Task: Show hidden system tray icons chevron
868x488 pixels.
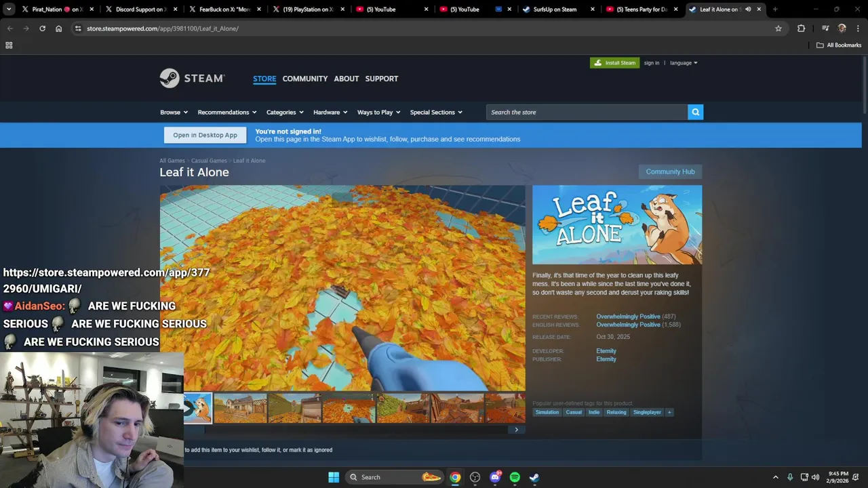Action: (776, 477)
